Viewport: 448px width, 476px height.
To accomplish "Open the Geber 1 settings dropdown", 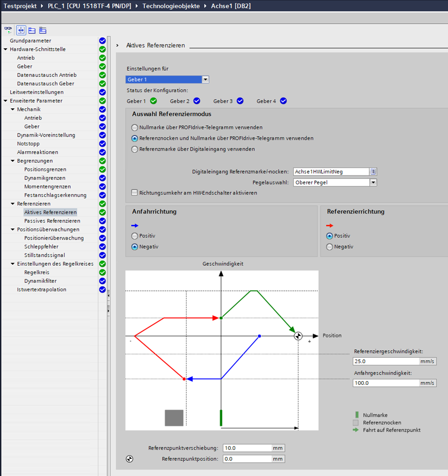I will click(x=205, y=80).
